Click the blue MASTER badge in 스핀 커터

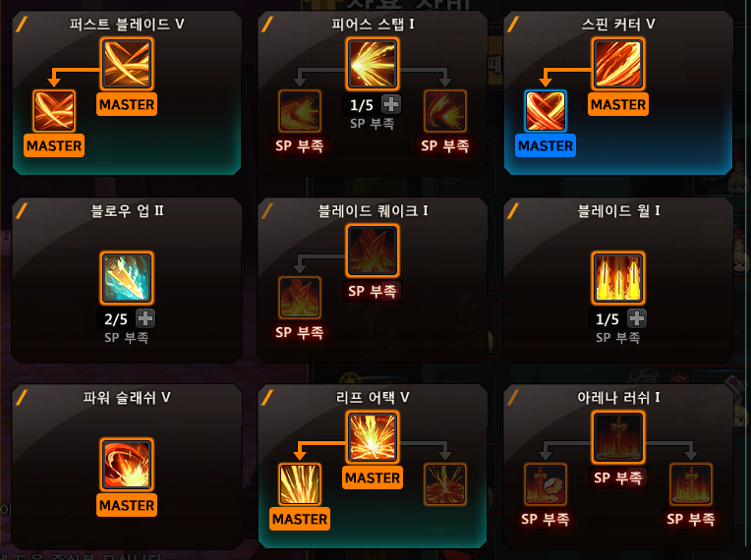click(x=546, y=145)
